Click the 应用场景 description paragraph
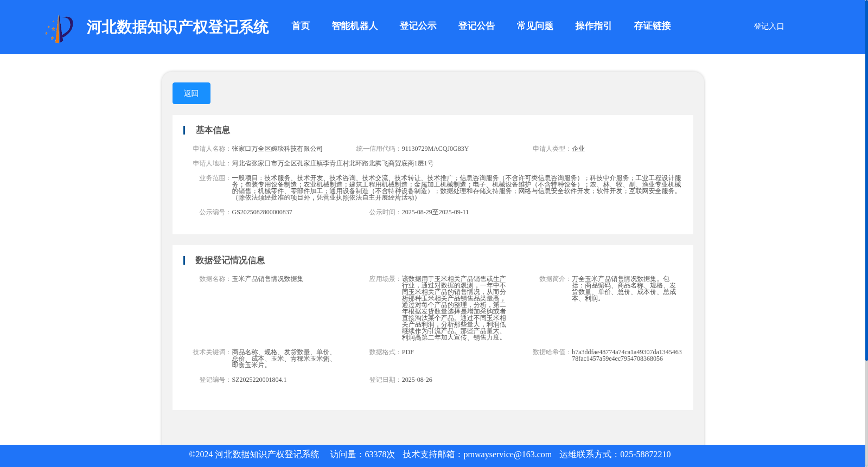Image resolution: width=868 pixels, height=467 pixels. pyautogui.click(x=454, y=308)
